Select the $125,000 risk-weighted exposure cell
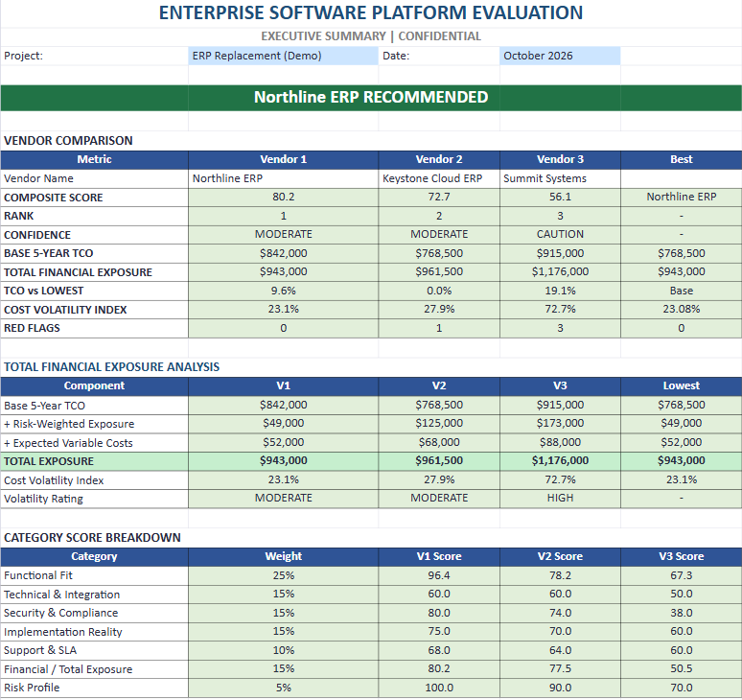The image size is (742, 700). tap(439, 424)
